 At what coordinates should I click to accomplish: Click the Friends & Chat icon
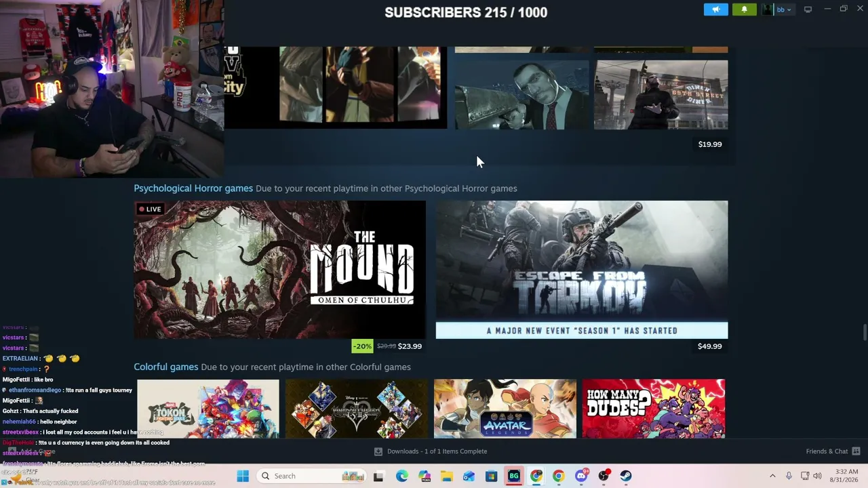856,451
